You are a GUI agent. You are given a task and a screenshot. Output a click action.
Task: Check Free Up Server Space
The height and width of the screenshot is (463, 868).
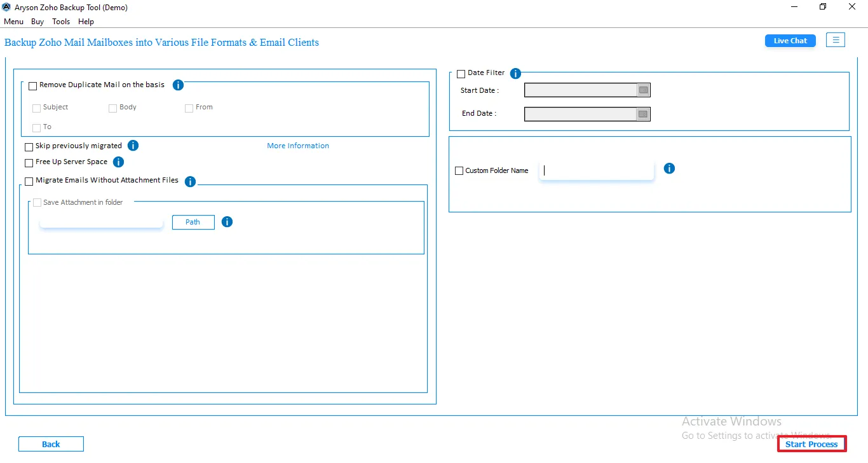[x=29, y=163]
